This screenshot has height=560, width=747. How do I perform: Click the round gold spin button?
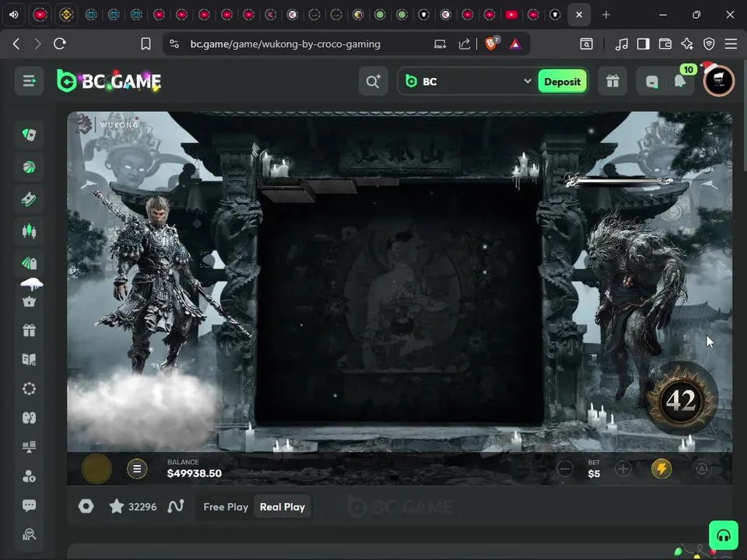(x=96, y=469)
